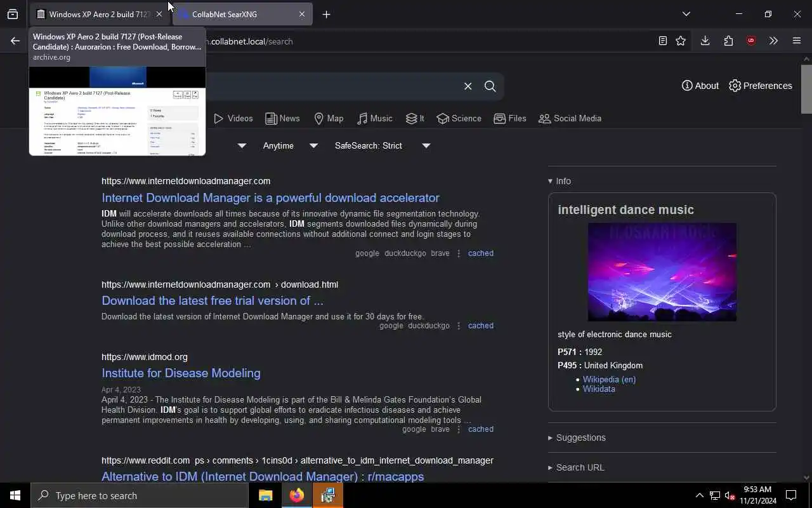The image size is (812, 508).
Task: Open the About page link
Action: click(700, 86)
